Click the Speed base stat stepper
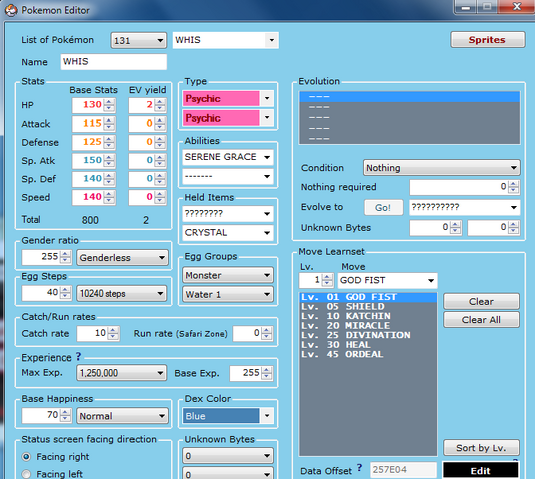This screenshot has height=479, width=535. (109, 198)
